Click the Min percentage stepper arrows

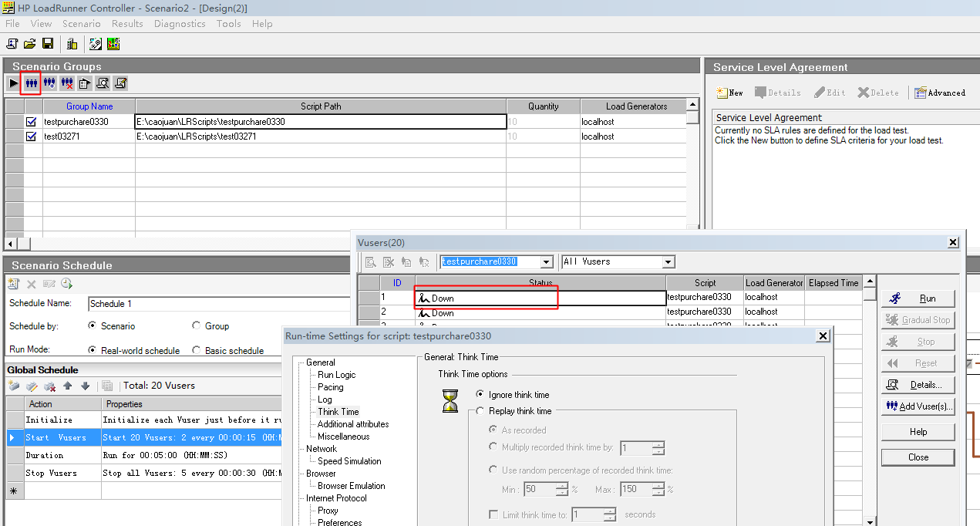(561, 489)
